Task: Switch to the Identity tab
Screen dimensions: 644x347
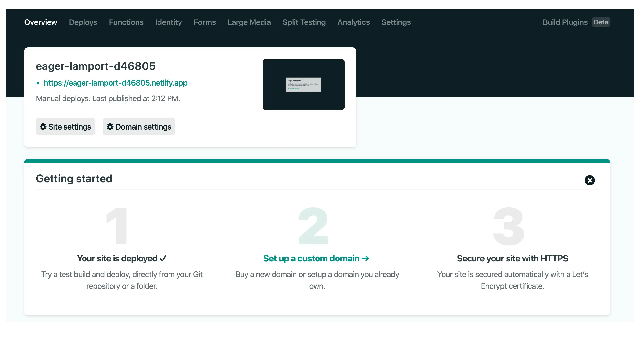Action: click(x=168, y=22)
